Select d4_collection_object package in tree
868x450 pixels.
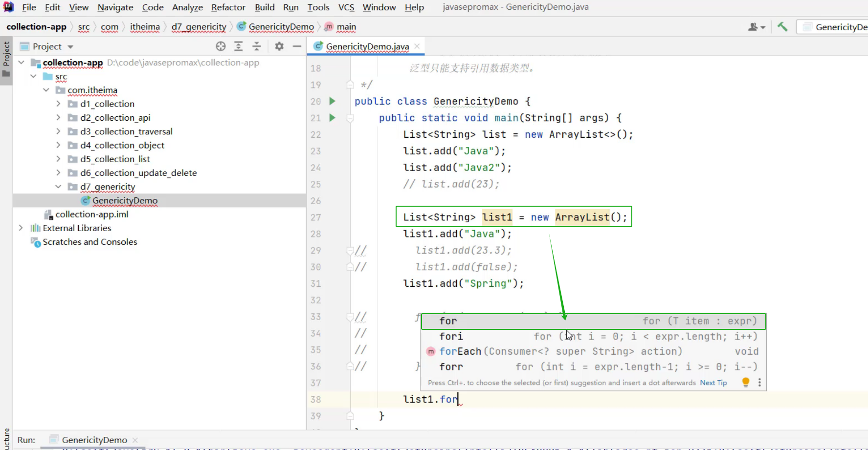click(122, 145)
